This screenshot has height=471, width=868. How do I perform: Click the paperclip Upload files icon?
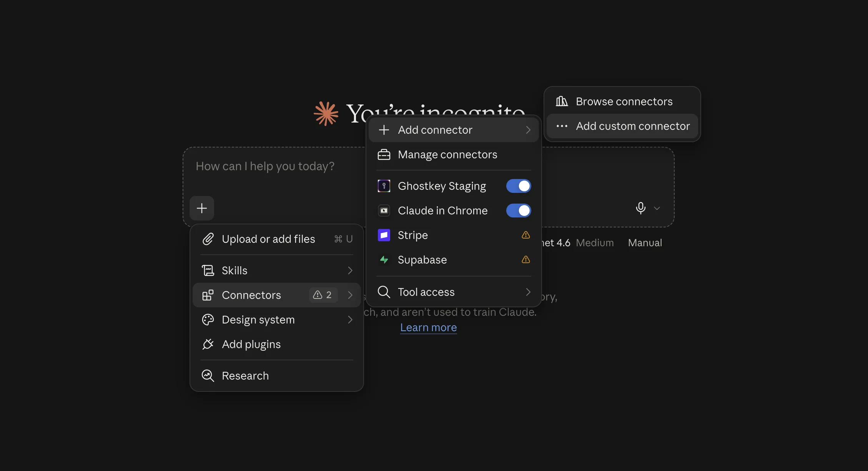coord(208,239)
